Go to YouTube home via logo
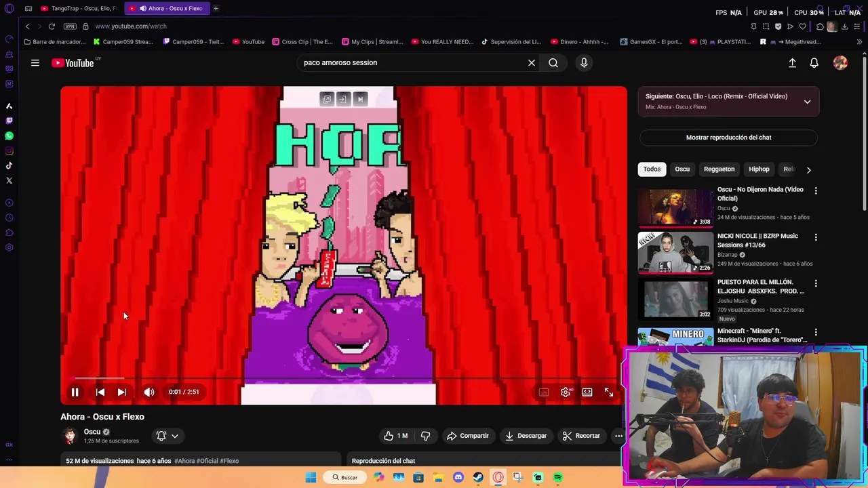Image resolution: width=868 pixels, height=488 pixels. click(73, 63)
